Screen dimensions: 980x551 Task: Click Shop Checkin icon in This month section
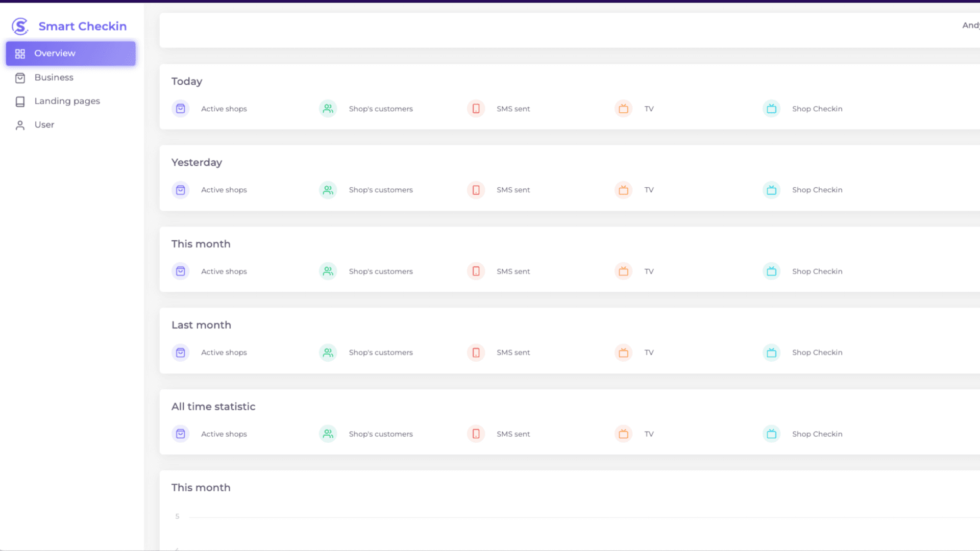[771, 271]
